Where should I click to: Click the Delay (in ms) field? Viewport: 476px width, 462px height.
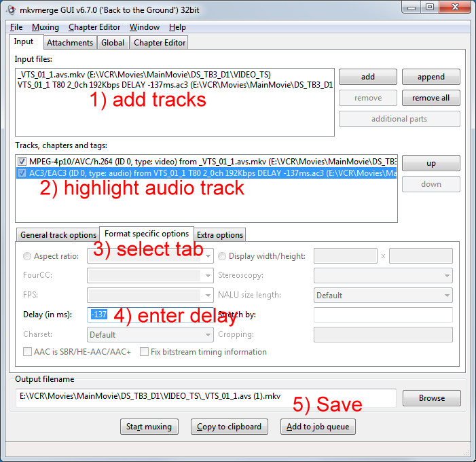(x=150, y=315)
